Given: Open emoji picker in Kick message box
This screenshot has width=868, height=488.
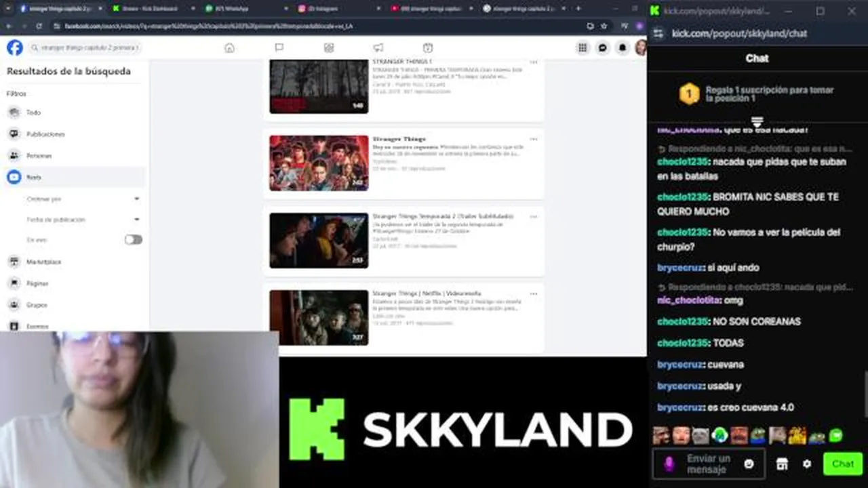Looking at the screenshot, I should tap(749, 464).
